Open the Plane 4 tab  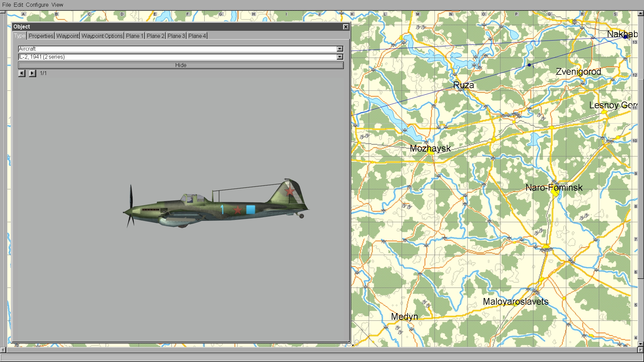click(x=197, y=36)
